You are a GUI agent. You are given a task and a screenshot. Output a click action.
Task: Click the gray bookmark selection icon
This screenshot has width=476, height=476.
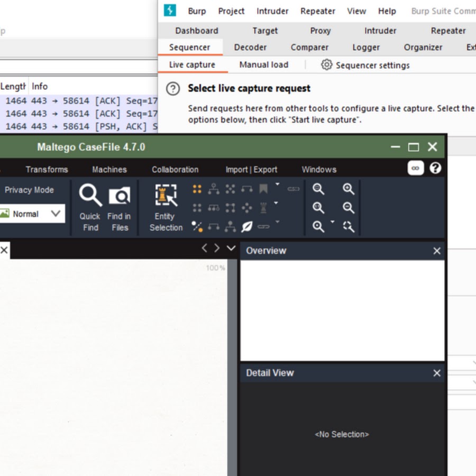coord(263,189)
